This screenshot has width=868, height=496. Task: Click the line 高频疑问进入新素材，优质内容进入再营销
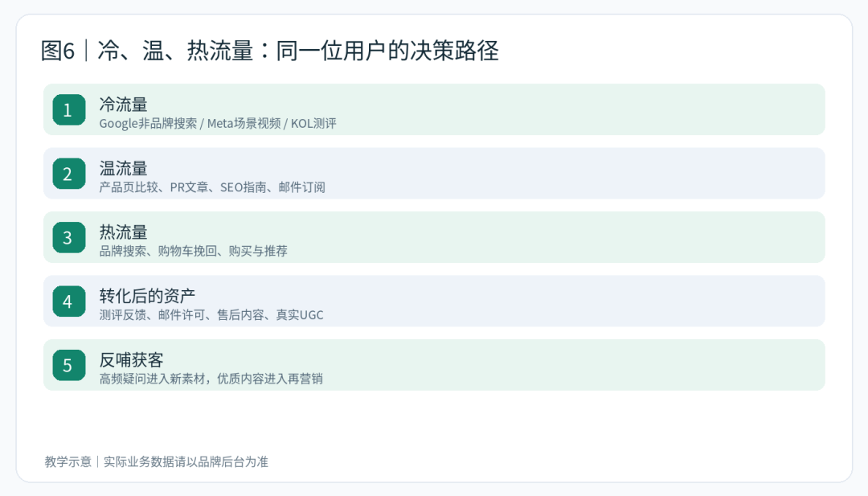(x=211, y=379)
